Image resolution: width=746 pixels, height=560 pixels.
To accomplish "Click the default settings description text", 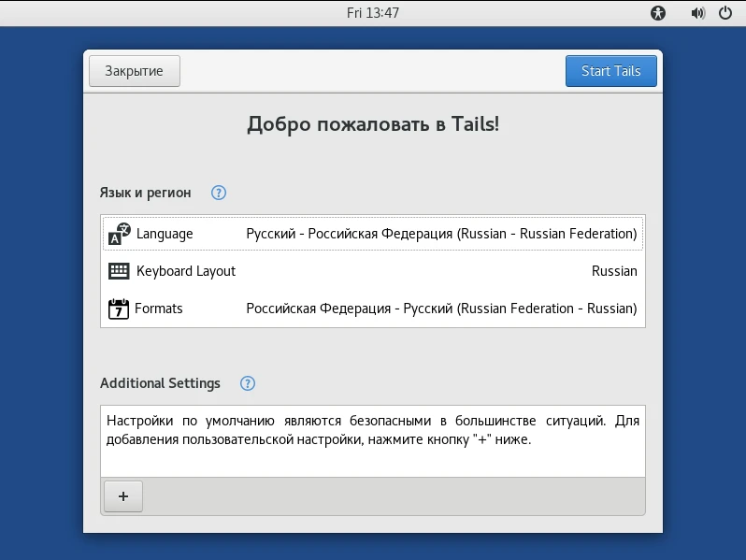I will pos(372,430).
